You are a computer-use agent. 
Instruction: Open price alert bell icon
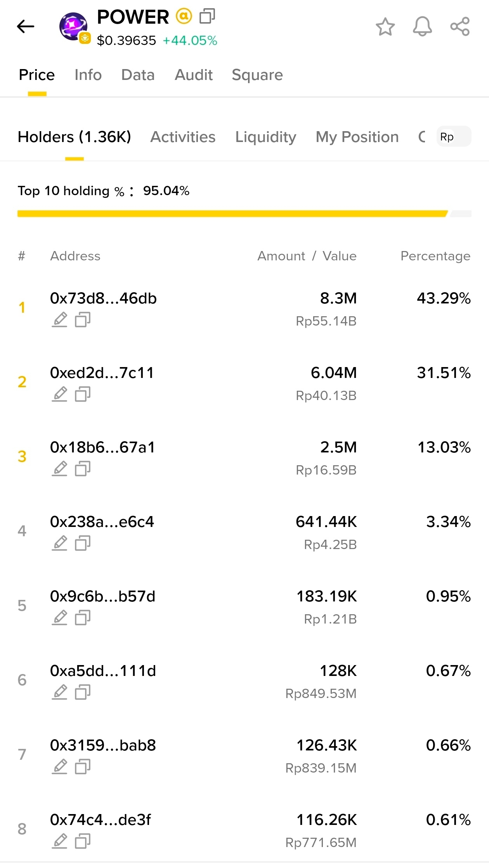click(x=422, y=27)
